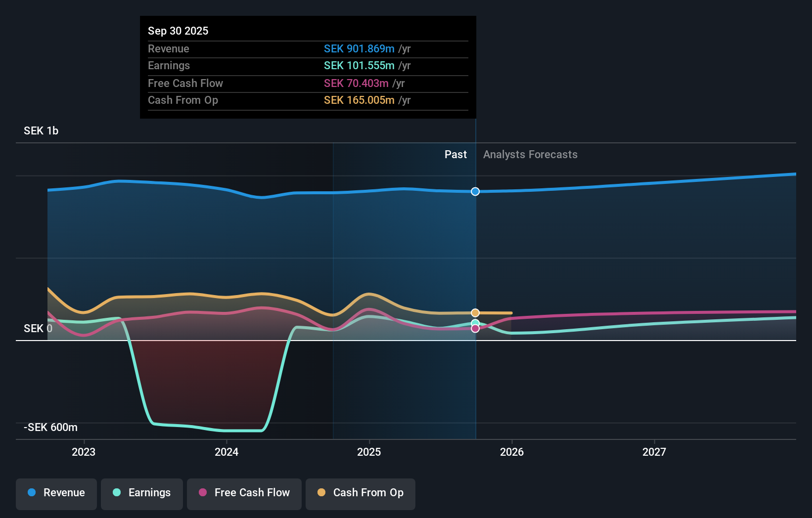This screenshot has width=812, height=518.
Task: Select the teal Earnings chart marker
Action: (475, 323)
